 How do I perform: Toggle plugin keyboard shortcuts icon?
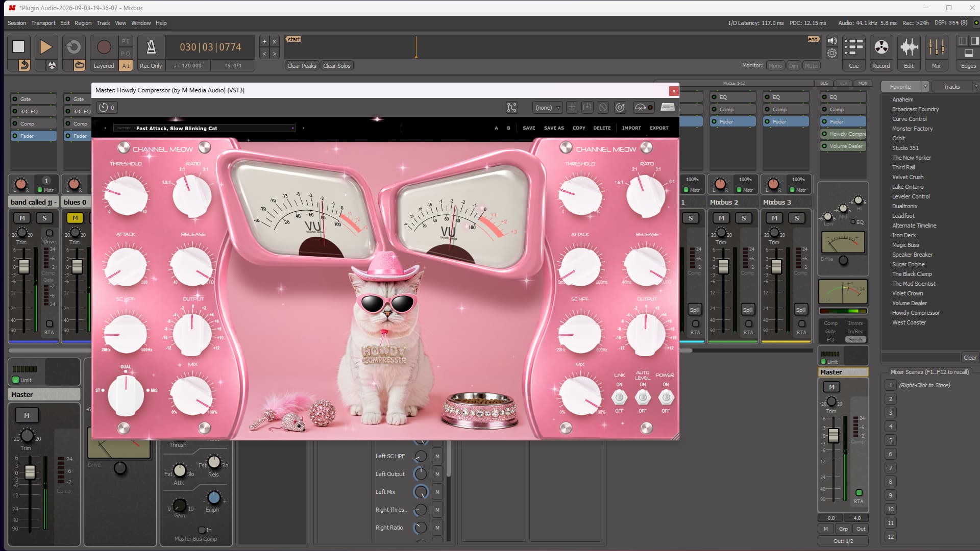tap(668, 107)
